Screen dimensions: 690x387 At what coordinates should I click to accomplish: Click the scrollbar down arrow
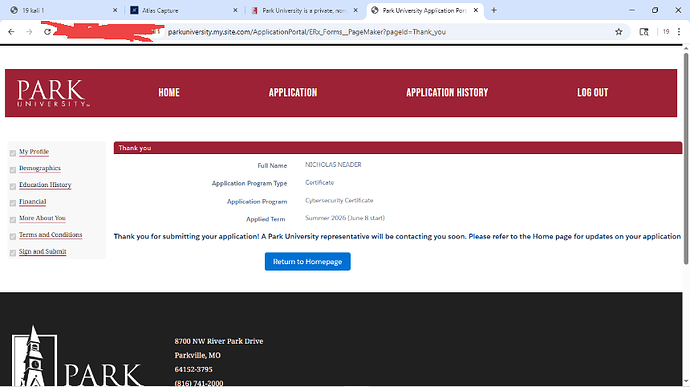[686, 382]
